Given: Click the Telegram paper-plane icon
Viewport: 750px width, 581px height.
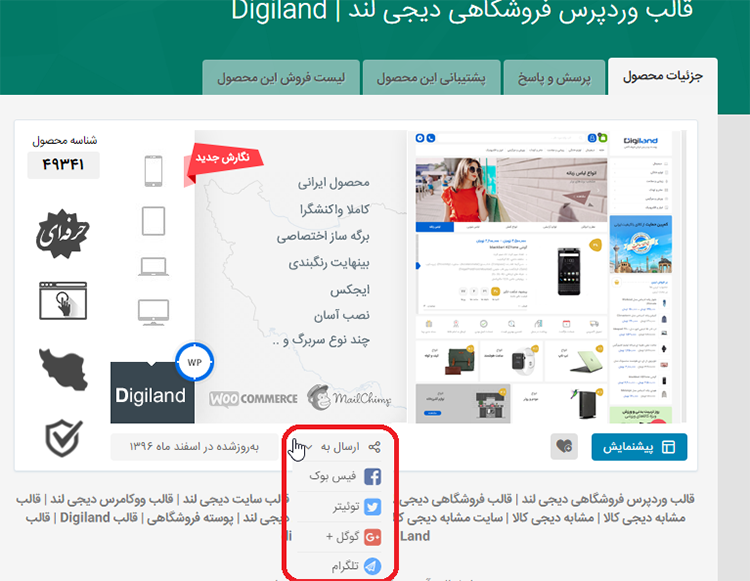Looking at the screenshot, I should 373,566.
